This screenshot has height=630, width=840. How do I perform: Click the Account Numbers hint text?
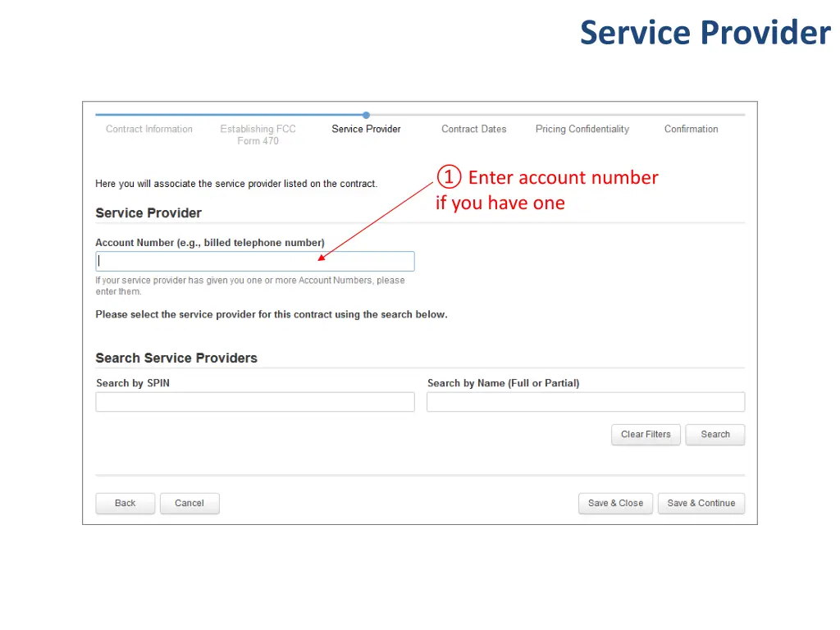point(250,285)
